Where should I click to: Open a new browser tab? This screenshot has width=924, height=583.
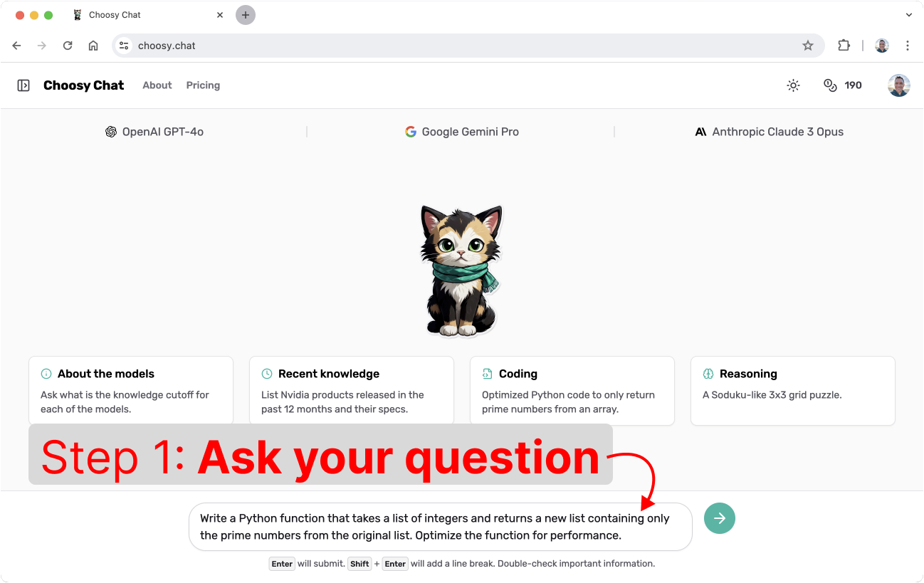[246, 15]
